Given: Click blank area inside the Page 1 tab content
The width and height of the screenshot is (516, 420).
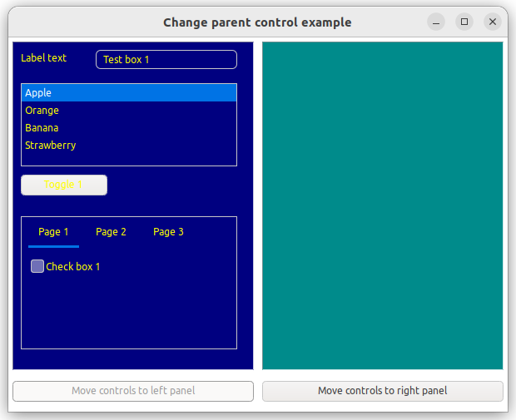Looking at the screenshot, I should (128, 312).
